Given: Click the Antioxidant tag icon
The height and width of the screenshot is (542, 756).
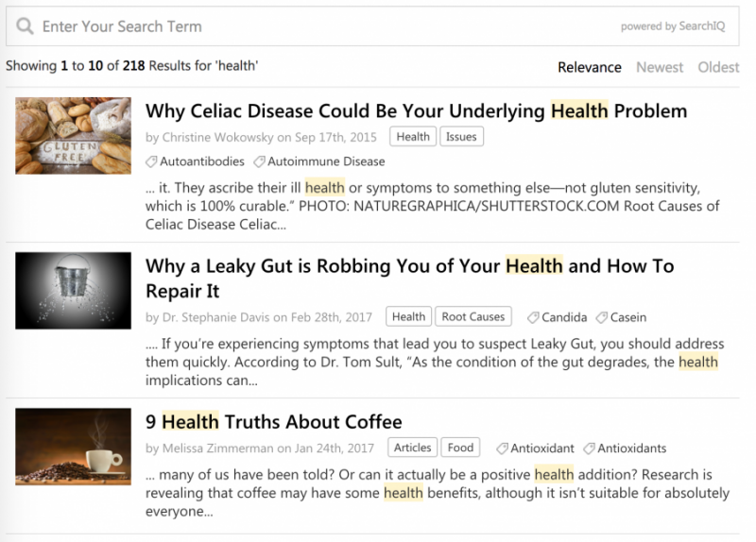Looking at the screenshot, I should (x=502, y=449).
